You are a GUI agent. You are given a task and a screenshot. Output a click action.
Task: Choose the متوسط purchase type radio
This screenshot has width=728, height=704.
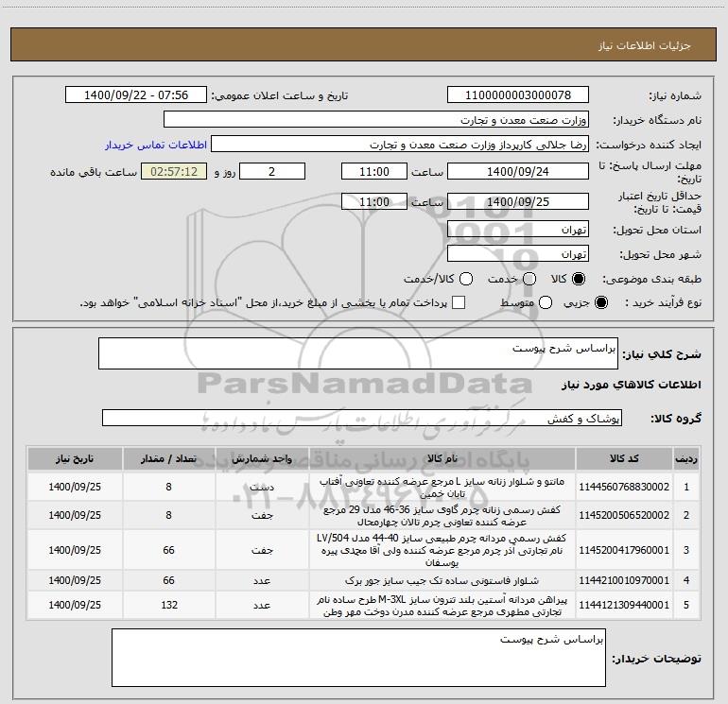point(546,302)
